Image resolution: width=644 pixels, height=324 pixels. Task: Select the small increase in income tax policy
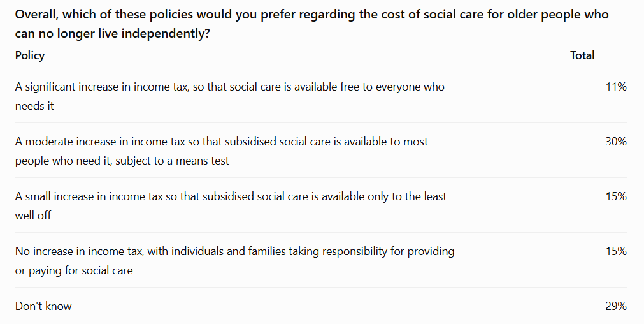231,205
